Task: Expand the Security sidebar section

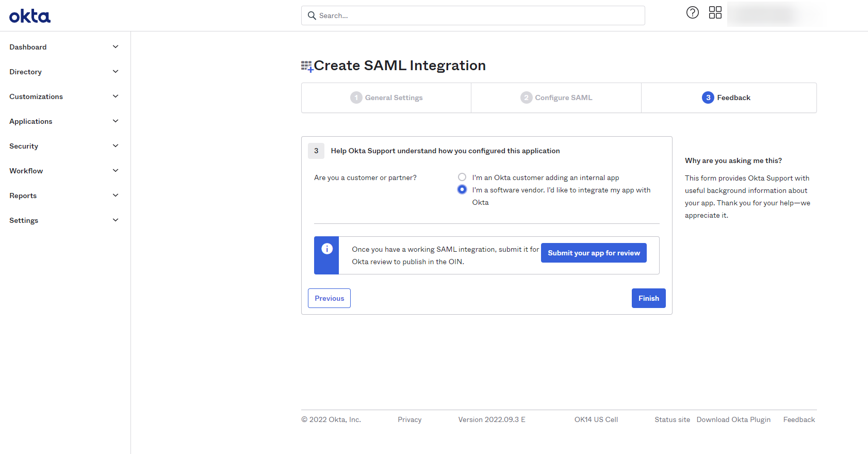Action: (64, 146)
